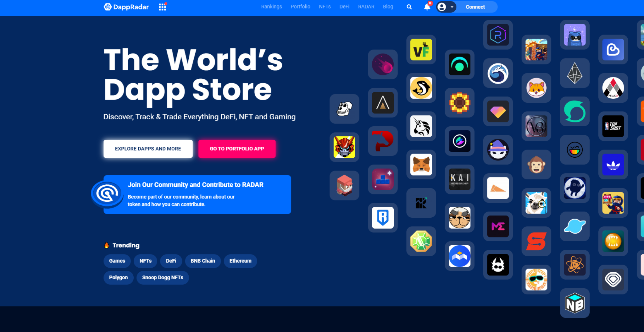Open the apps grid menu

click(162, 7)
